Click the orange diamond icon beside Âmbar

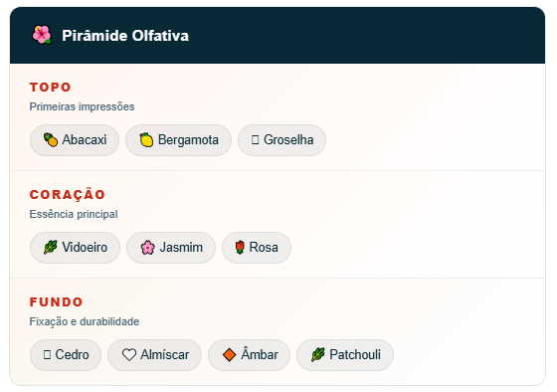click(230, 354)
